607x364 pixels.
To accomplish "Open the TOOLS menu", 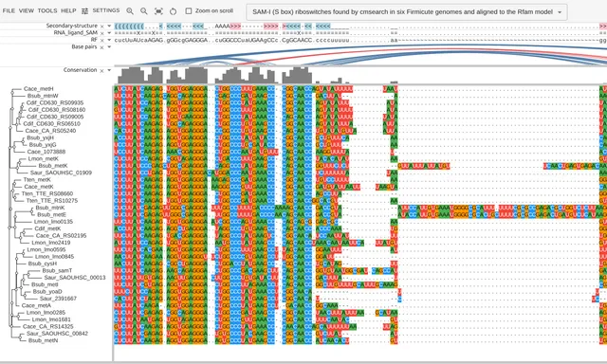I will (x=47, y=10).
